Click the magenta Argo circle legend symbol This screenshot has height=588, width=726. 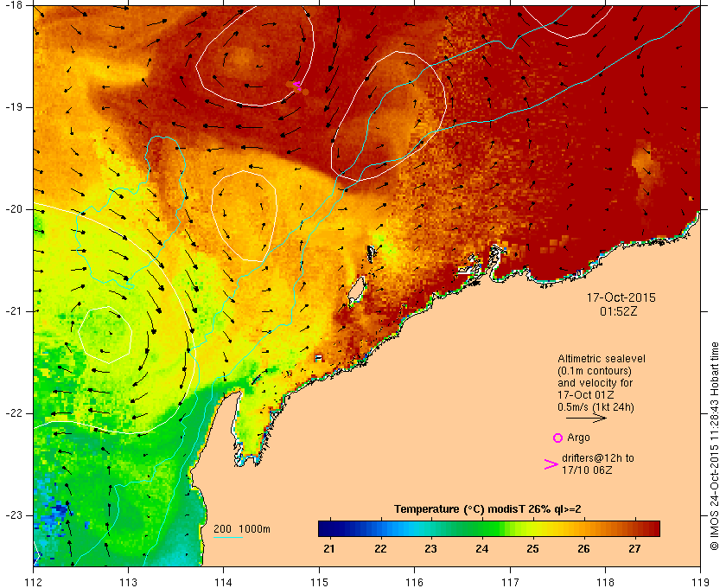point(557,438)
